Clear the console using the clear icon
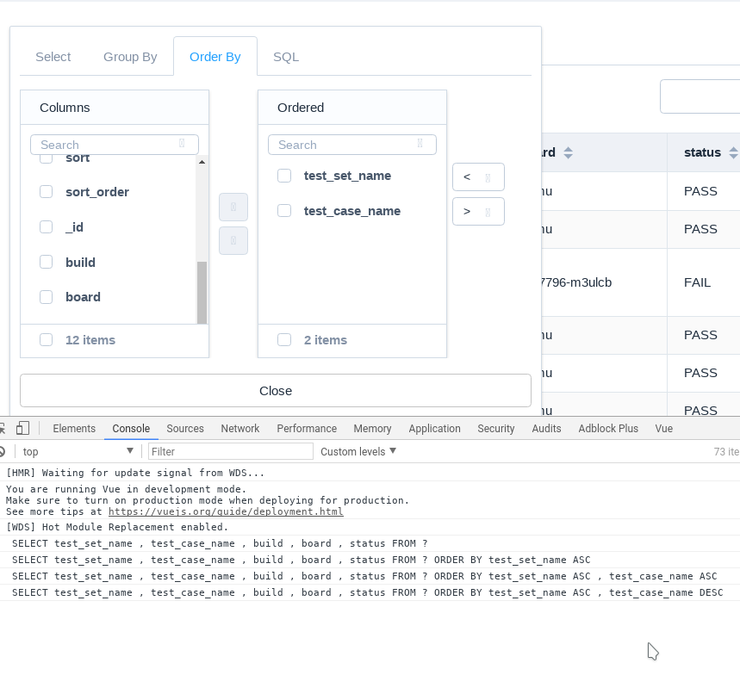Image resolution: width=740 pixels, height=700 pixels. 3,451
